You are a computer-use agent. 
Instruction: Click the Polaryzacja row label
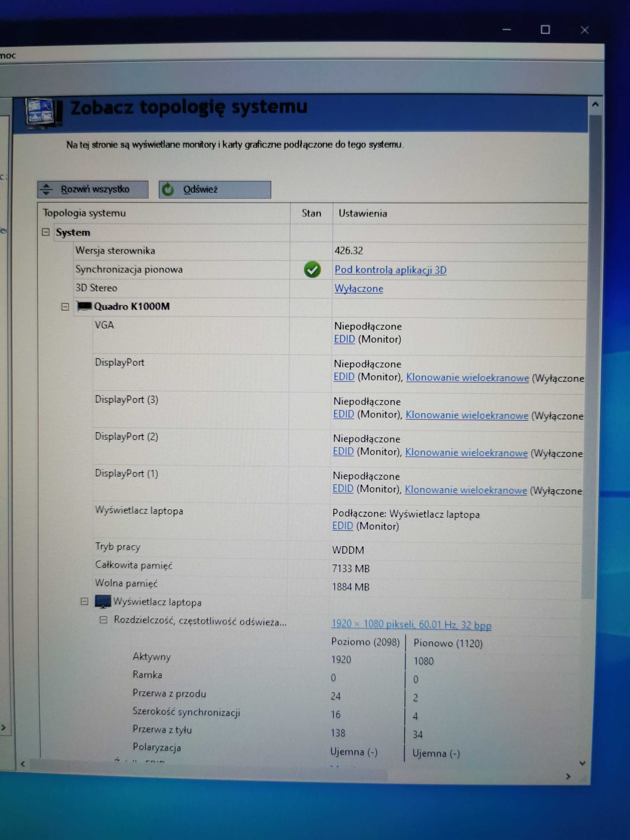[x=157, y=747]
